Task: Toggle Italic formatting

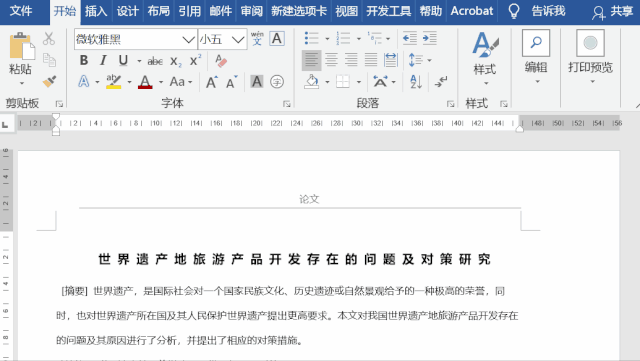Action: pos(103,60)
